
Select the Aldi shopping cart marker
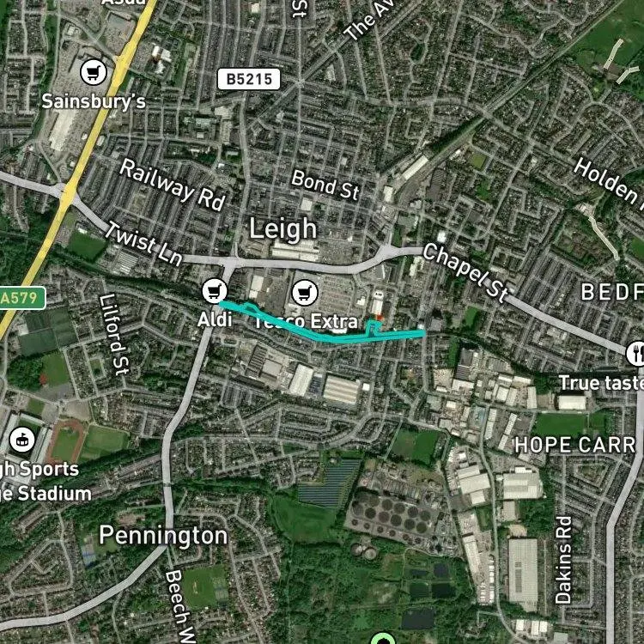tap(215, 291)
